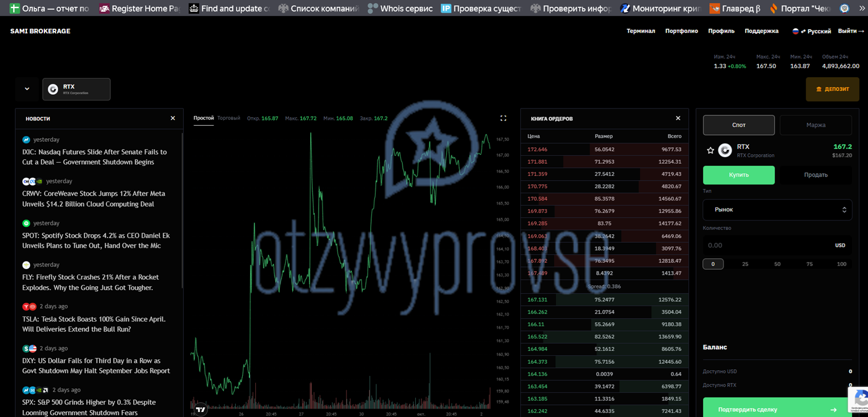Open the SPX S&P 500 Grinds Higher article
The image size is (868, 417).
(89, 407)
